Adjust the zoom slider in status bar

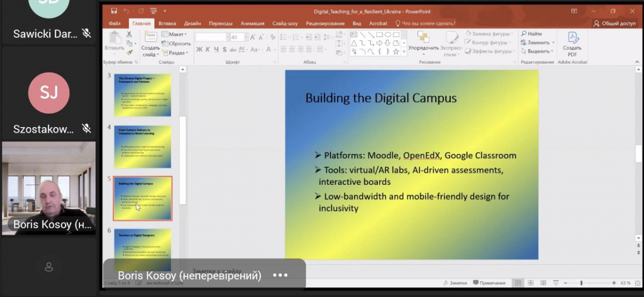pyautogui.click(x=582, y=283)
